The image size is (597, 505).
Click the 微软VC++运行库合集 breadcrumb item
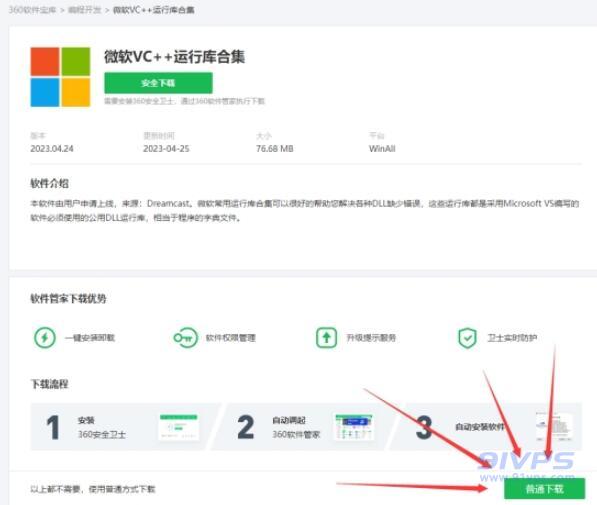pos(154,10)
